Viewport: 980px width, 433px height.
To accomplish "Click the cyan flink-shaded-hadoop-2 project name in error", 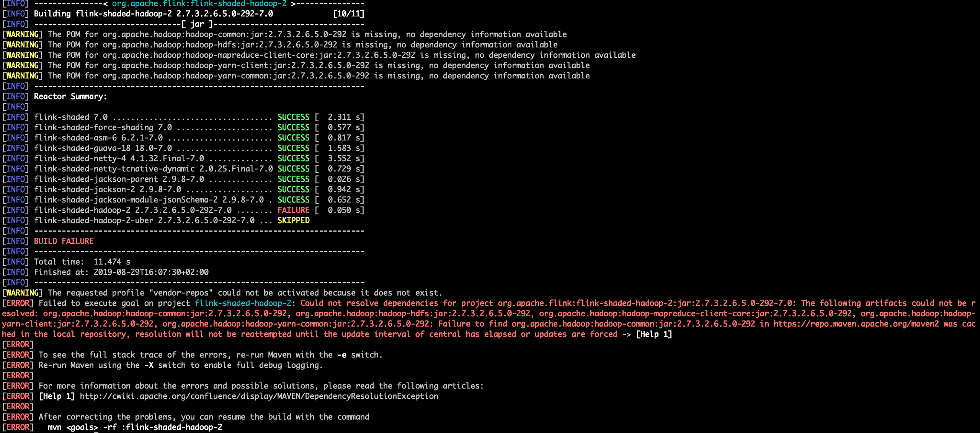I will (x=243, y=303).
